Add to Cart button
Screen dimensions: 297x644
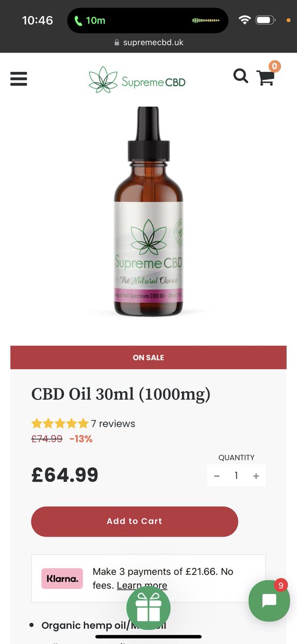[x=135, y=521]
